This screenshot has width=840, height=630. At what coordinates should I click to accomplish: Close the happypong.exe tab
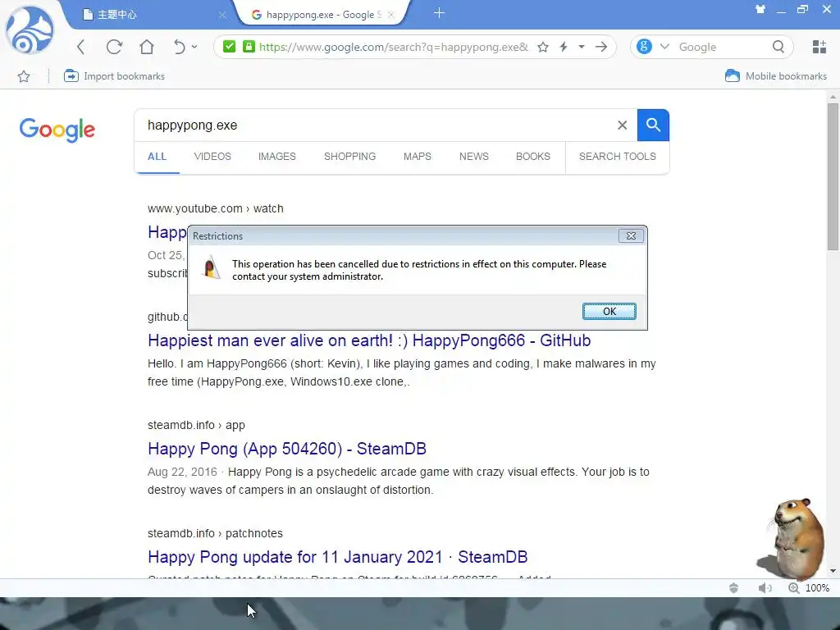tap(391, 15)
